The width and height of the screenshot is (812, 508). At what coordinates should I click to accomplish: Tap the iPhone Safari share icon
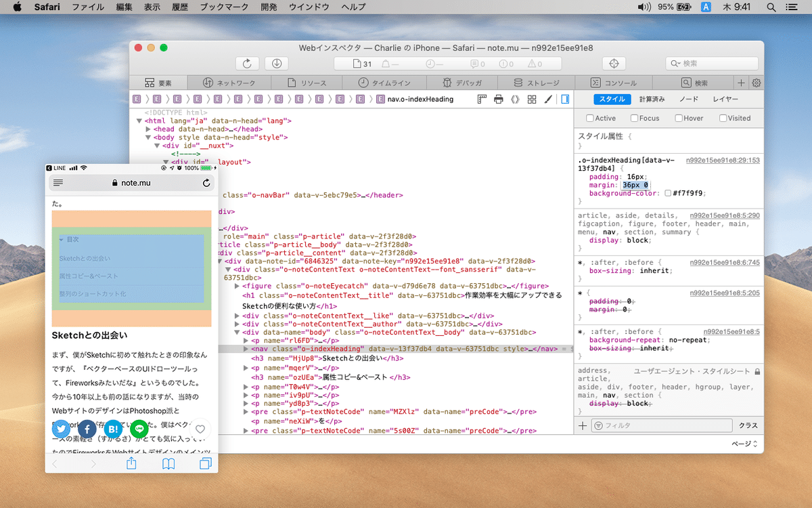(x=132, y=463)
